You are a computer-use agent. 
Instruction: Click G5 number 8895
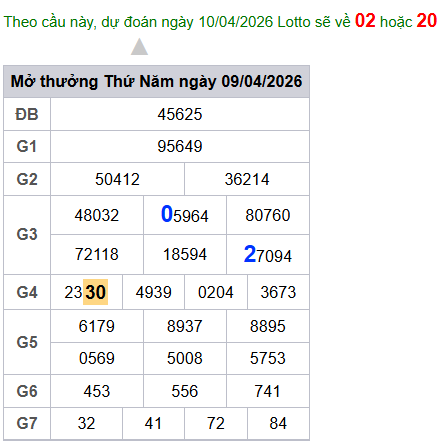point(268,326)
